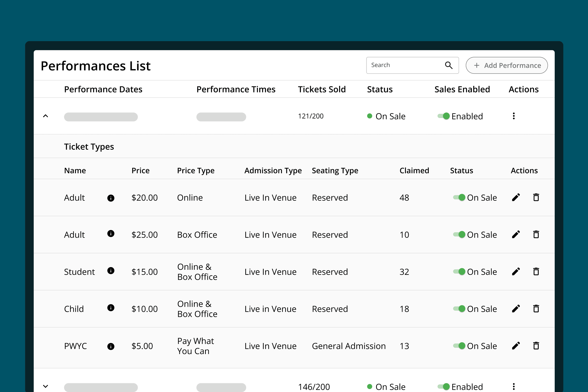Open info for the $25.00 Adult ticket
The width and height of the screenshot is (588, 392).
point(111,233)
